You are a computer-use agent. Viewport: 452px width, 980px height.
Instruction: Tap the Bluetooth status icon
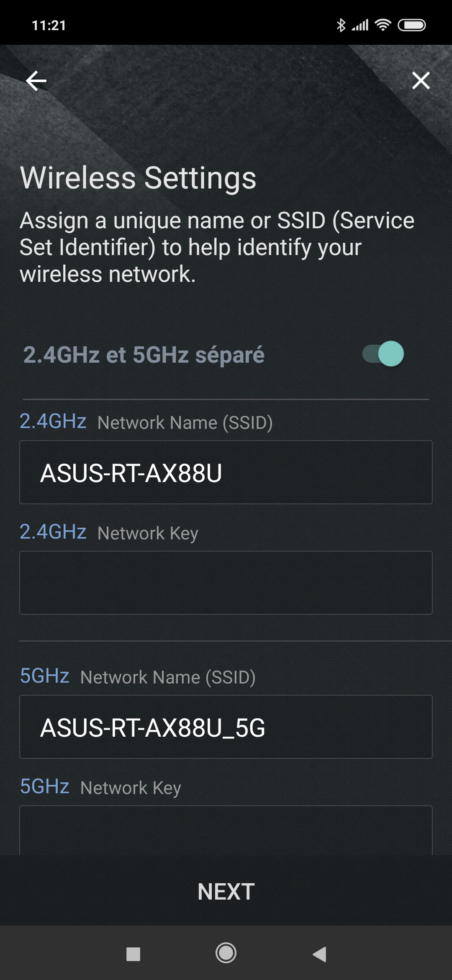[x=341, y=25]
